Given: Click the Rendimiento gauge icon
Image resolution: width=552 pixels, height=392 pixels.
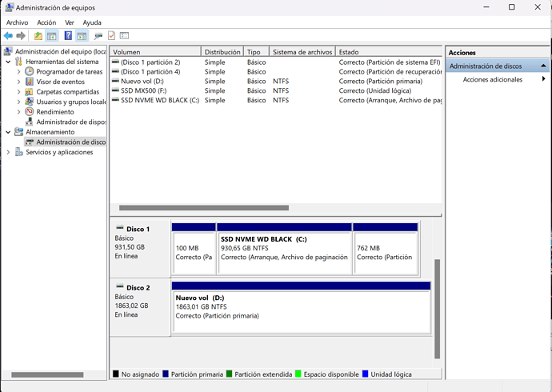Looking at the screenshot, I should (x=30, y=112).
